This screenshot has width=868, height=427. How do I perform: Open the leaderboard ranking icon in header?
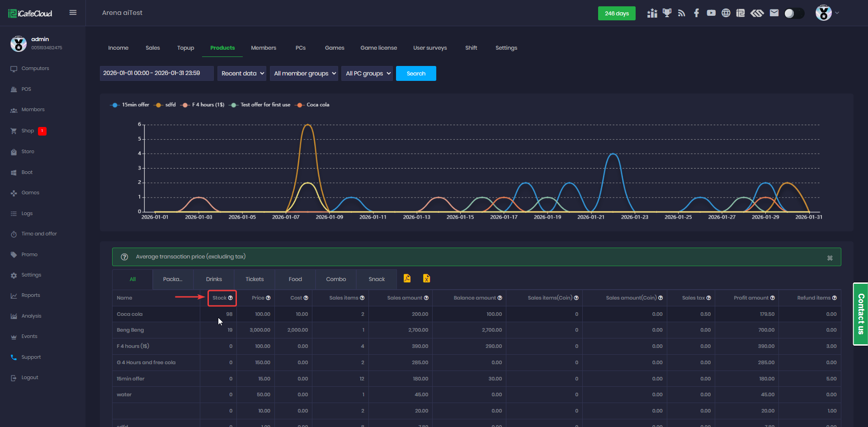point(652,13)
